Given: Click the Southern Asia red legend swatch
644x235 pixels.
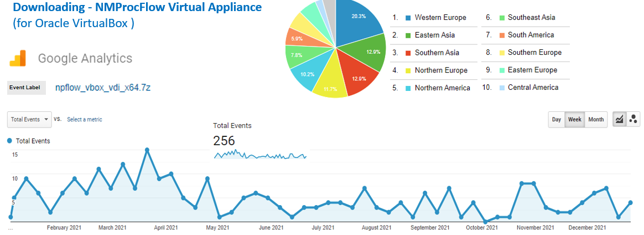Looking at the screenshot, I should click(408, 53).
